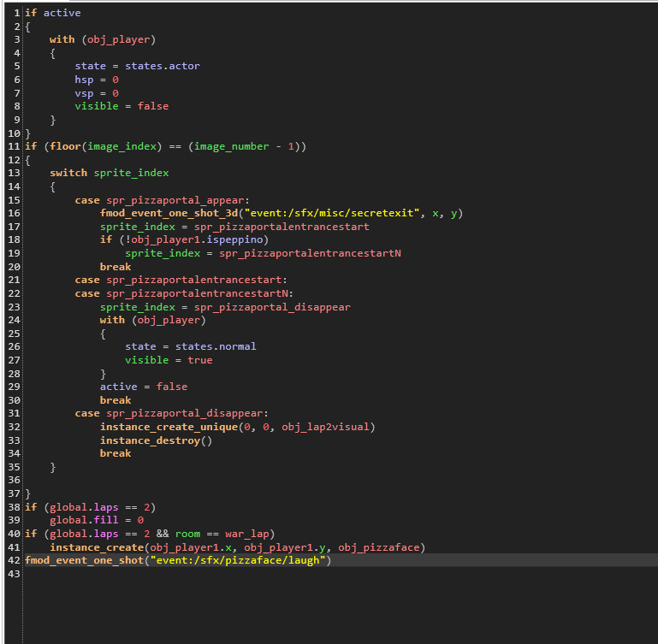Click the global.fill assignment
The height and width of the screenshot is (644, 658).
click(x=96, y=520)
